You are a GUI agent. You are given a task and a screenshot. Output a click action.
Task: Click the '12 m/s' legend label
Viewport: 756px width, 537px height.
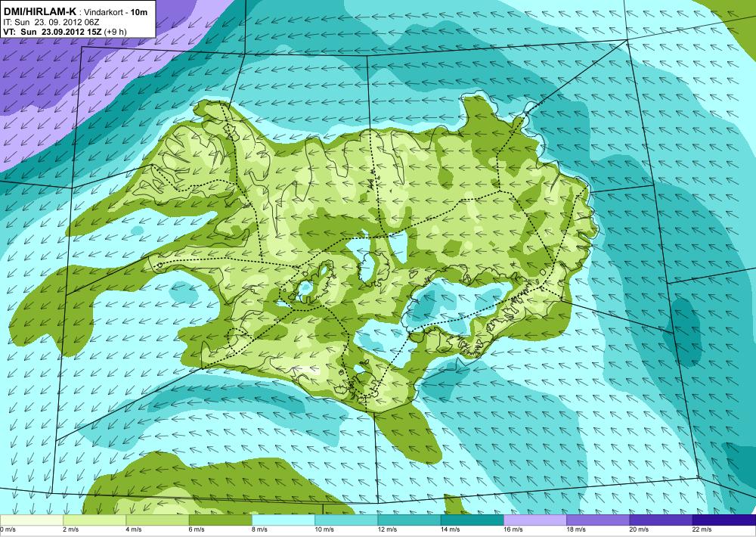click(388, 529)
